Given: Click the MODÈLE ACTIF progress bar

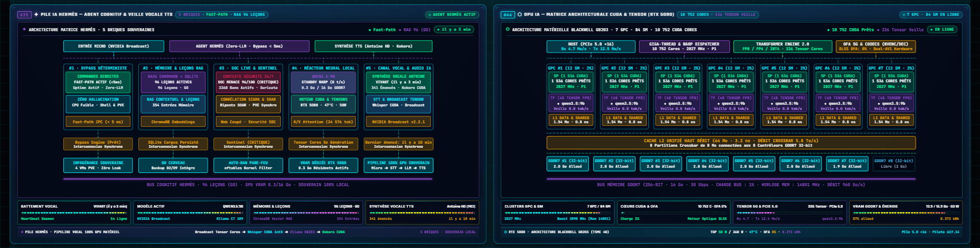Looking at the screenshot, I should [190, 213].
